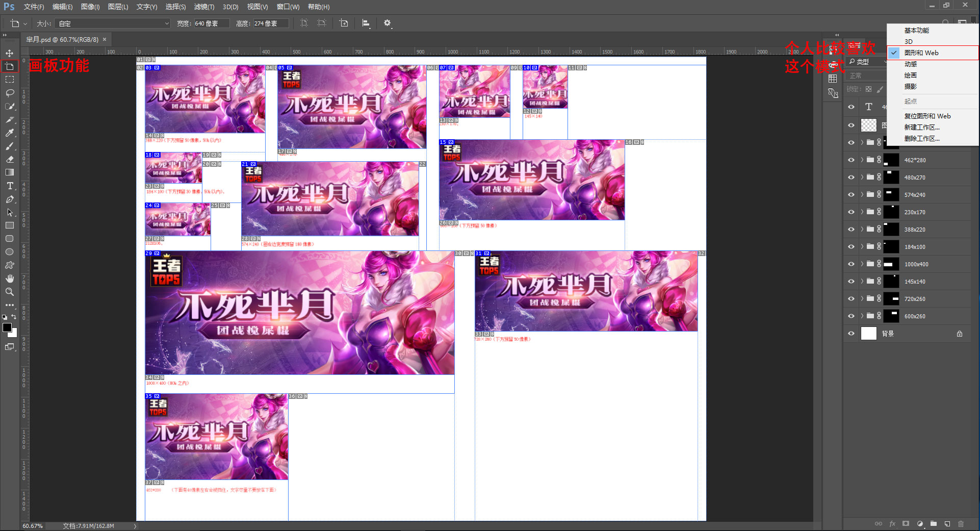This screenshot has height=531, width=980.
Task: Create a new layer
Action: 947,523
